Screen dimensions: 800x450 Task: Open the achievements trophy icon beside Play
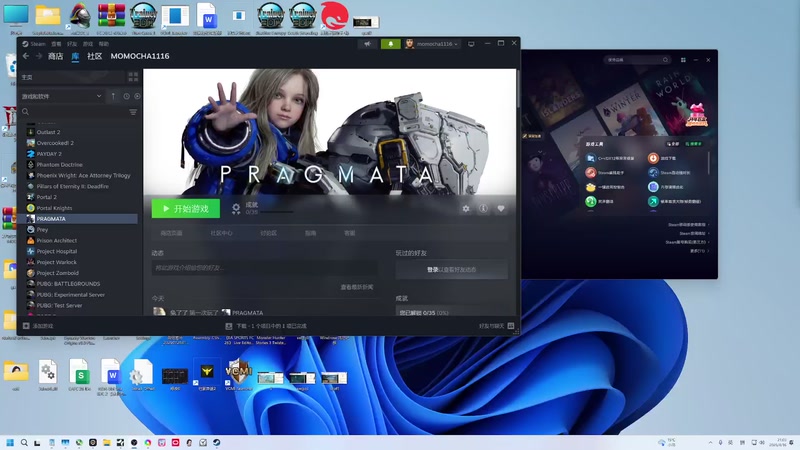(x=236, y=208)
